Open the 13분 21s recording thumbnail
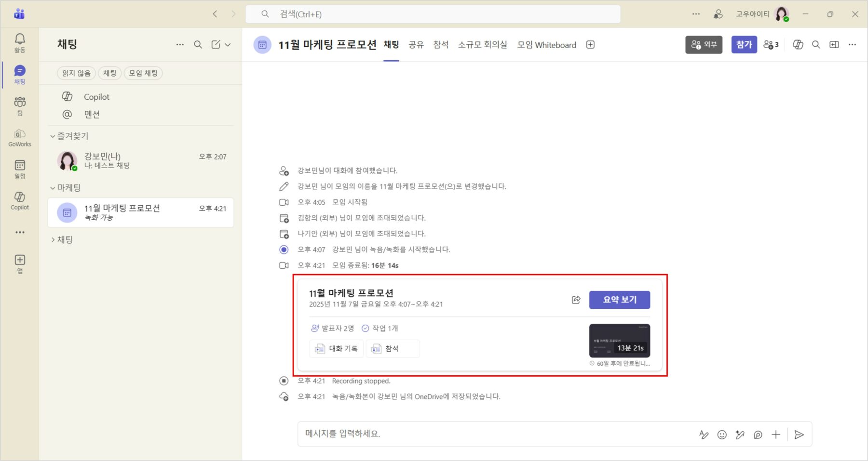The image size is (868, 461). [619, 341]
